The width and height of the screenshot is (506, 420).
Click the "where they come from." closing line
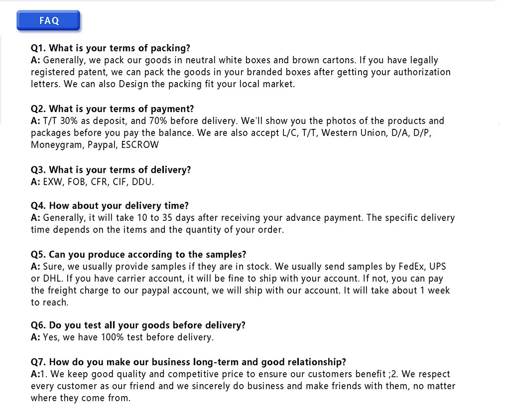(81, 398)
